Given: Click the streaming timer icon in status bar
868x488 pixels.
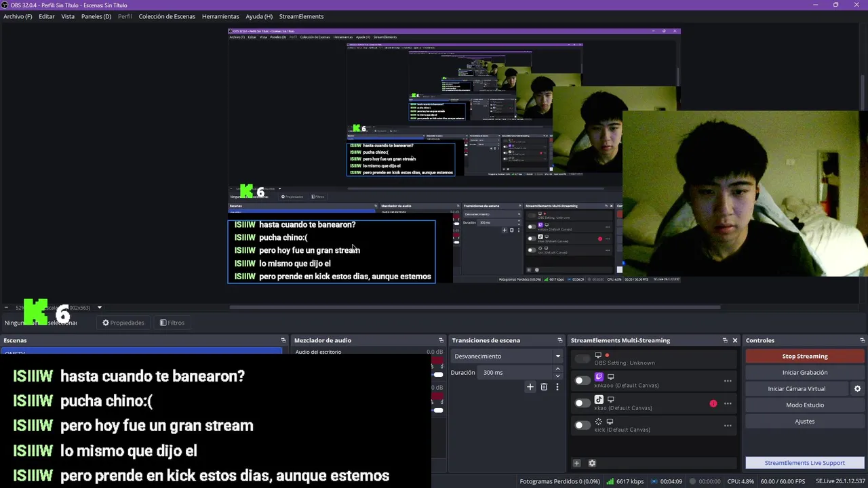Looking at the screenshot, I should point(654,481).
